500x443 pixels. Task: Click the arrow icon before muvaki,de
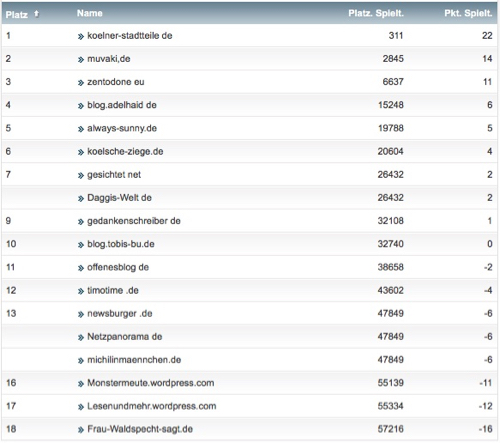click(81, 60)
